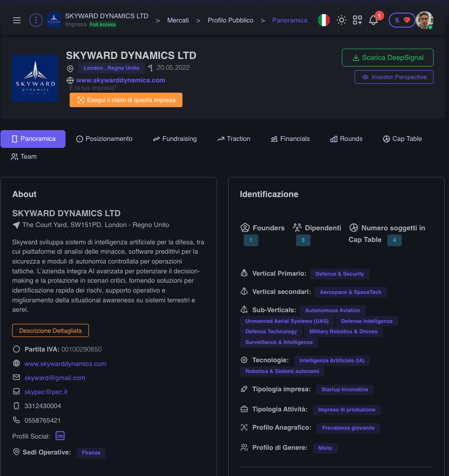Viewport: 449px width, 476px height.
Task: Click Robotica & Sistemi autonomi tag
Action: click(x=282, y=371)
